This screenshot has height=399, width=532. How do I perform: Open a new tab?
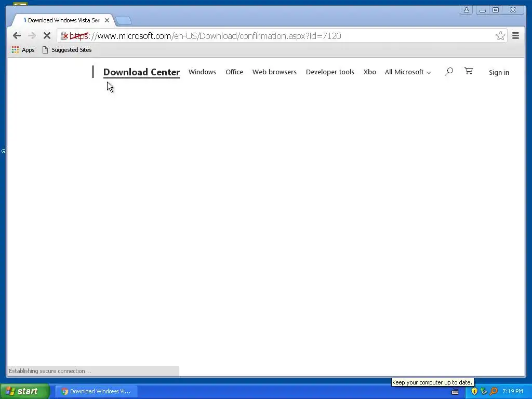(x=124, y=21)
